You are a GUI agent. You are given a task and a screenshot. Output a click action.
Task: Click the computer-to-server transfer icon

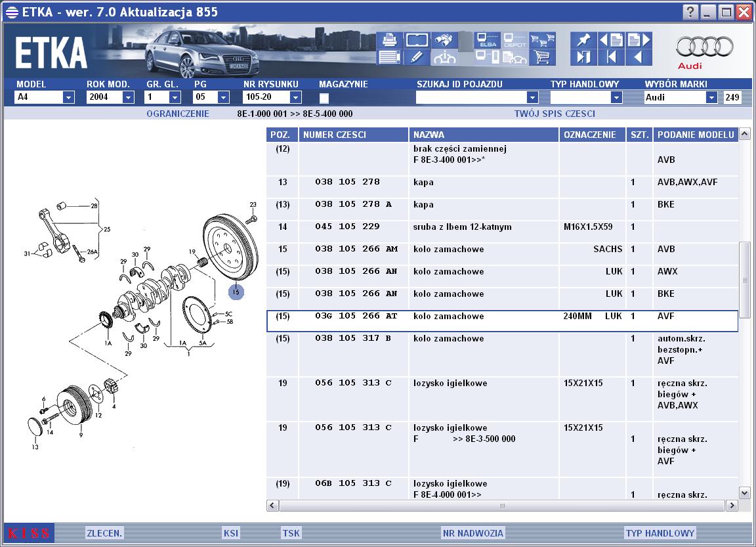pyautogui.click(x=487, y=57)
